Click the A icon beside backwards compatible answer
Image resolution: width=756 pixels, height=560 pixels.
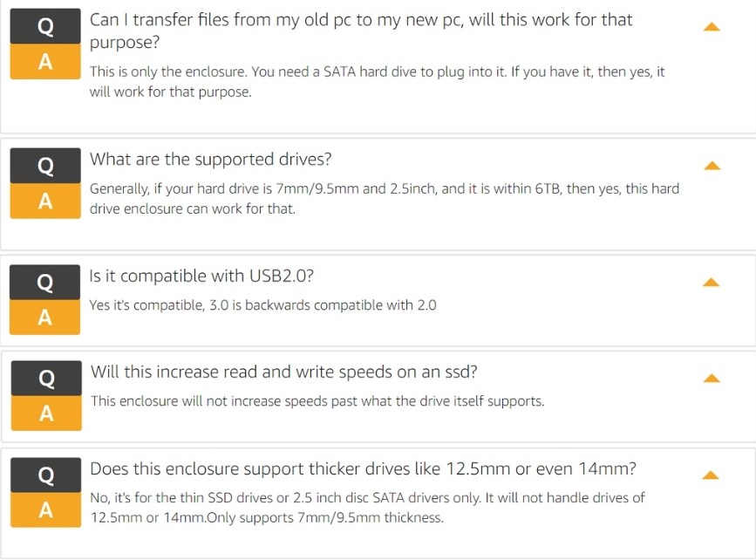[x=44, y=318]
